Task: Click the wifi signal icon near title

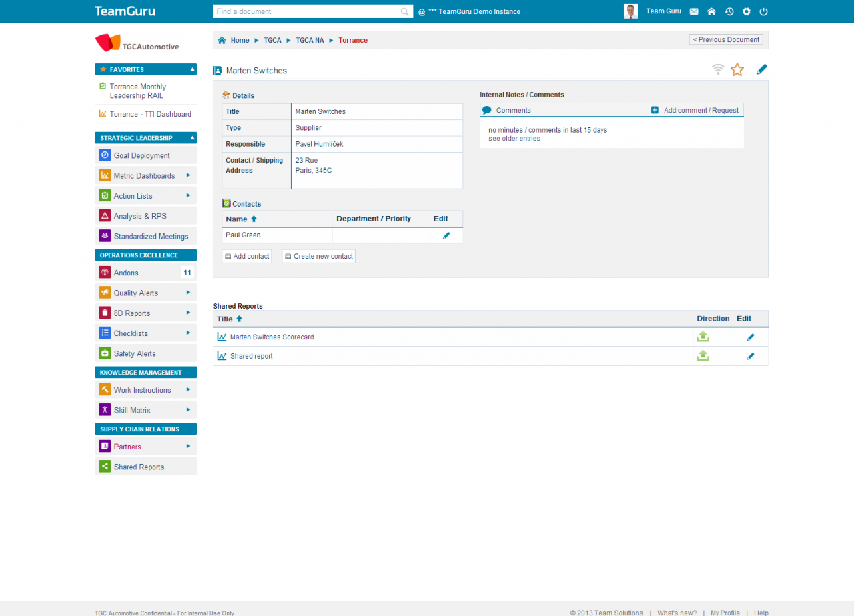Action: (718, 69)
